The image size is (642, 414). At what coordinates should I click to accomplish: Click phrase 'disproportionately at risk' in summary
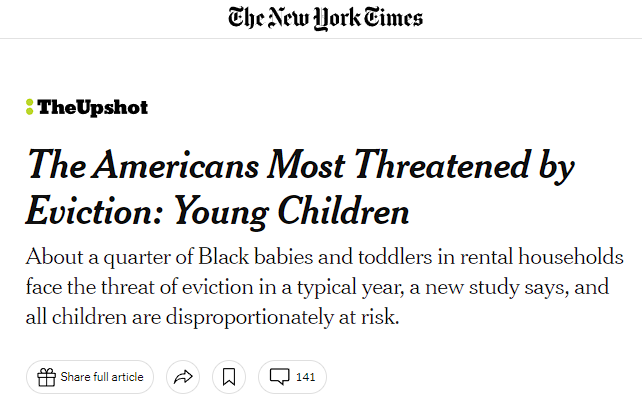tap(283, 318)
